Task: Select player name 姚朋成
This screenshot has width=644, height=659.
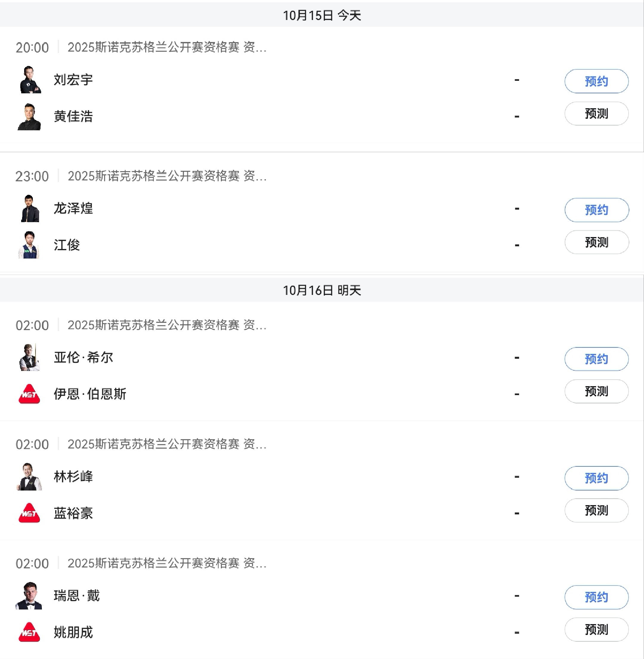Action: (73, 632)
